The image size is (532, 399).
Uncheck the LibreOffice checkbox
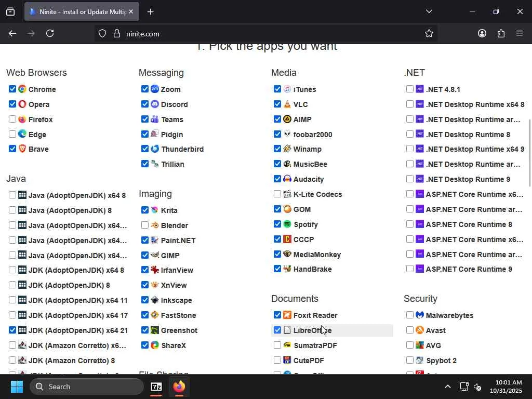(x=277, y=330)
